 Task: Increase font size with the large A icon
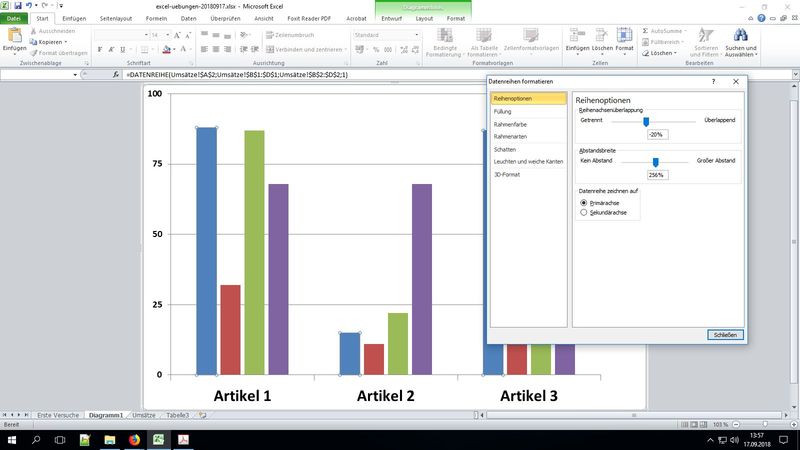tap(177, 35)
